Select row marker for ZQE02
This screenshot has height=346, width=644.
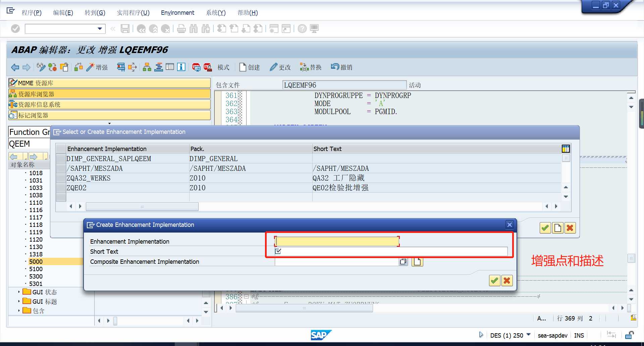point(61,188)
